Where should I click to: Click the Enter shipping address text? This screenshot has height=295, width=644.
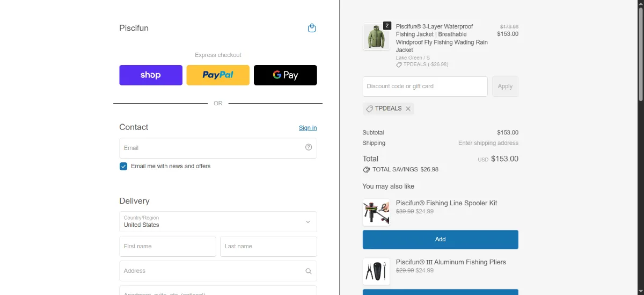click(488, 143)
